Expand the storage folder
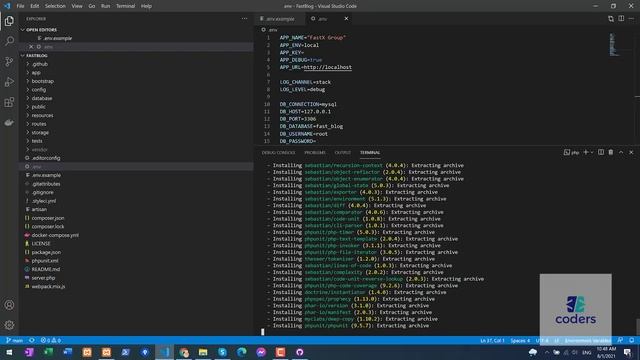This screenshot has width=640, height=360. pos(40,133)
